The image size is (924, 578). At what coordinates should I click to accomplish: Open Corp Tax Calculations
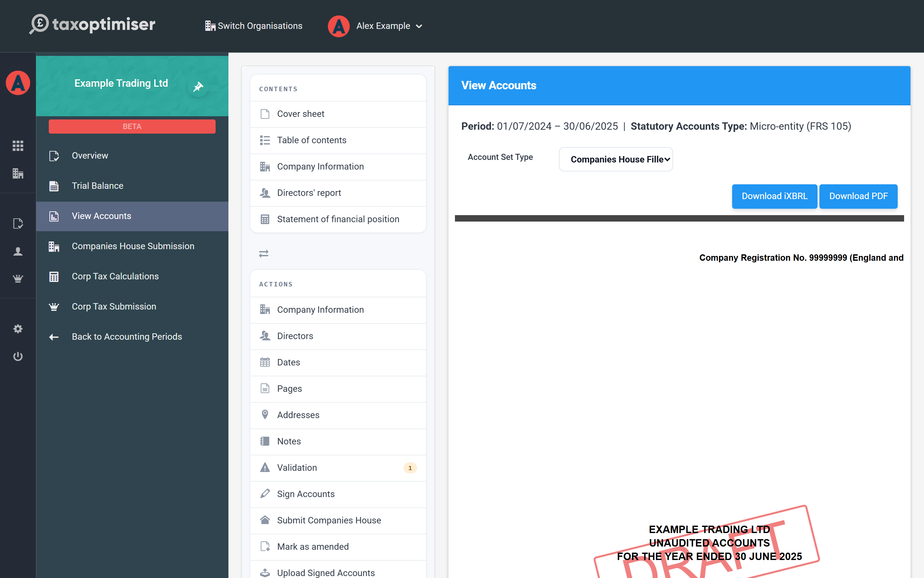click(x=132, y=276)
